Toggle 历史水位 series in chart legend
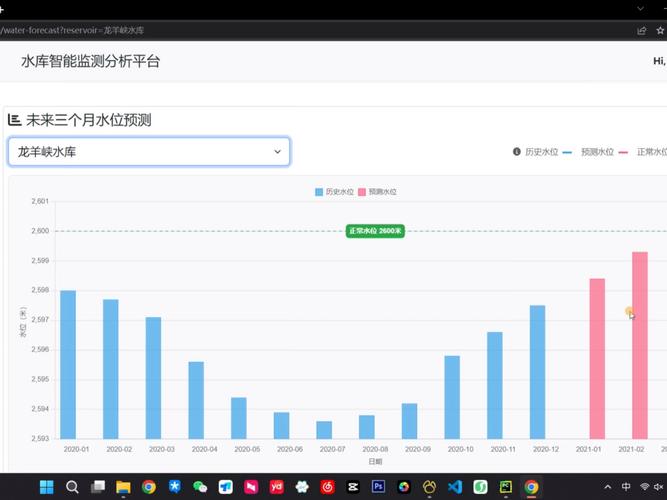This screenshot has height=500, width=667. 333,191
